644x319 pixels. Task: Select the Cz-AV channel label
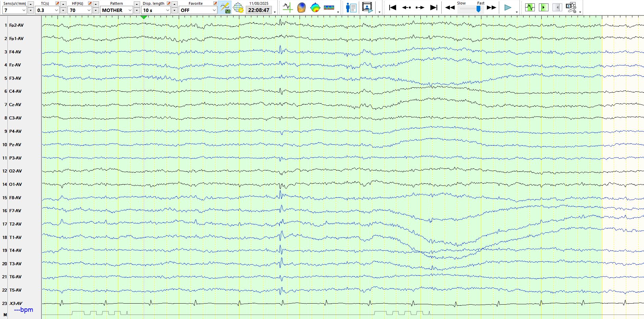pyautogui.click(x=15, y=105)
